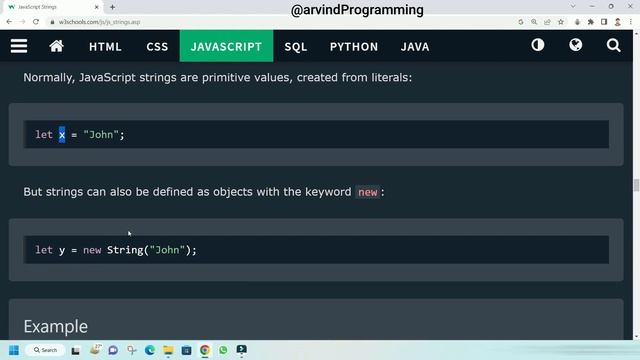Open Task View on the taskbar
The image size is (640, 360).
point(76,351)
